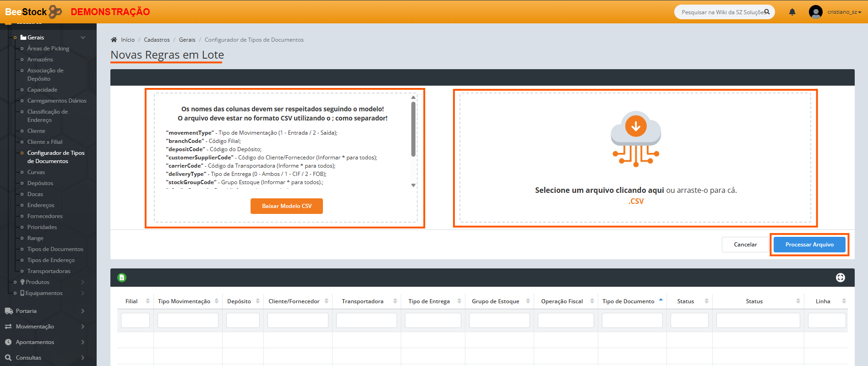Click Baixar Modelo CSV button

[x=286, y=206]
